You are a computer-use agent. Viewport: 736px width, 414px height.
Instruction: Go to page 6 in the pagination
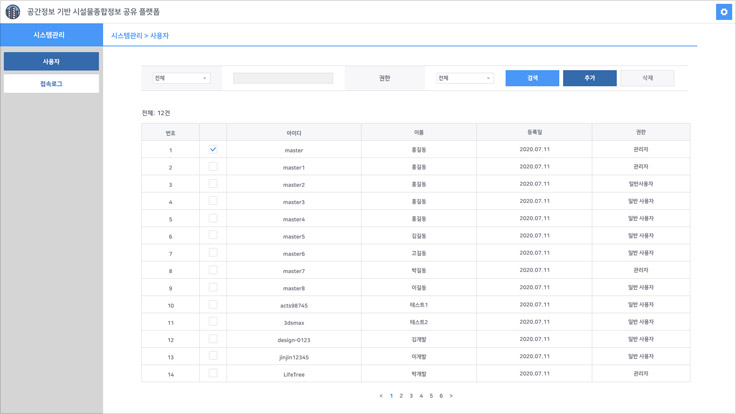441,396
